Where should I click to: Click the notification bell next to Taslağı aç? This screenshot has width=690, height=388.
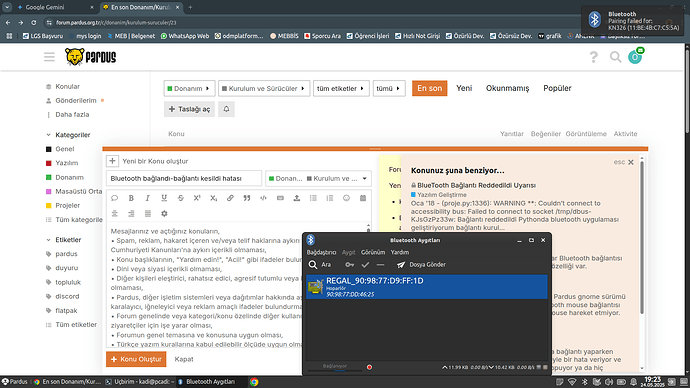tap(226, 109)
